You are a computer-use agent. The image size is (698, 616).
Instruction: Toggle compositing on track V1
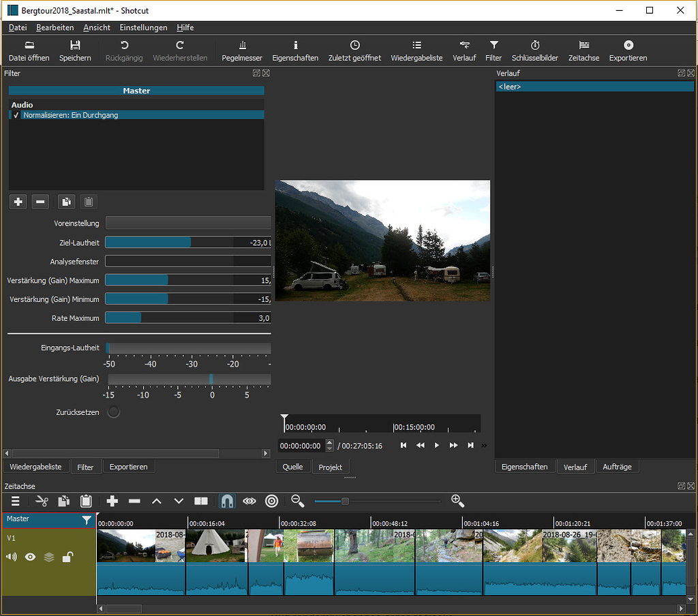click(49, 557)
